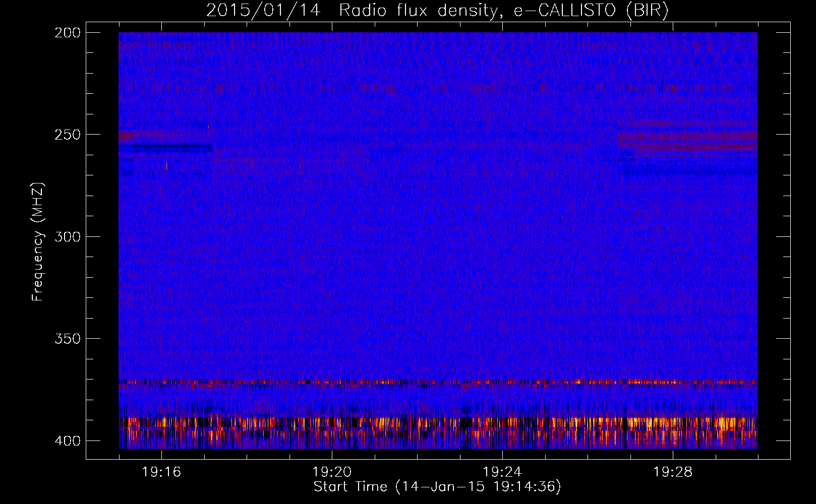Click the "300" frequency tick label

pos(67,237)
